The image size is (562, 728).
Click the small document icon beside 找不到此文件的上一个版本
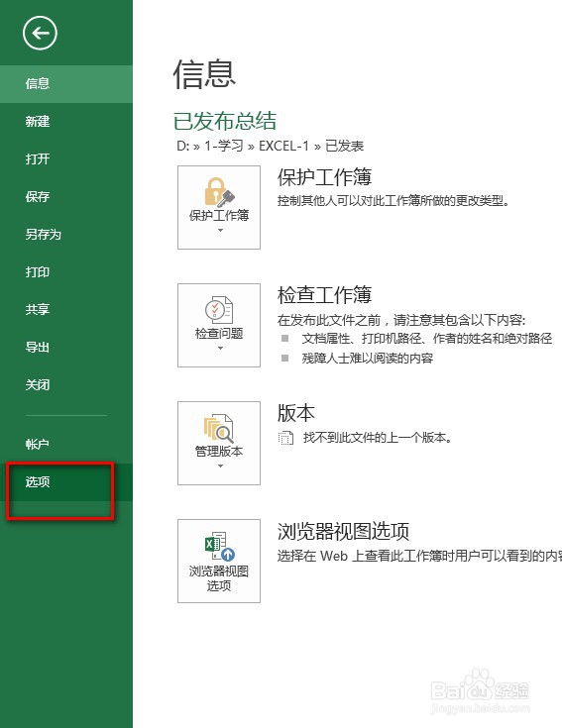(x=286, y=438)
